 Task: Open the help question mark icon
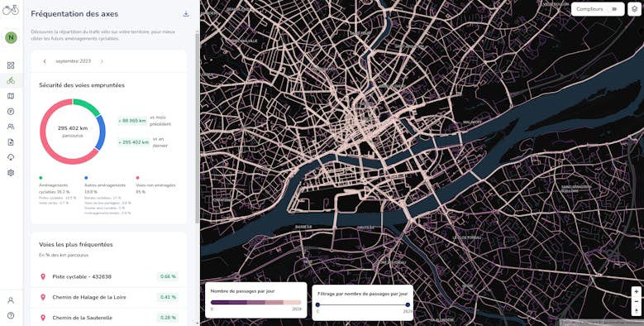tap(11, 315)
